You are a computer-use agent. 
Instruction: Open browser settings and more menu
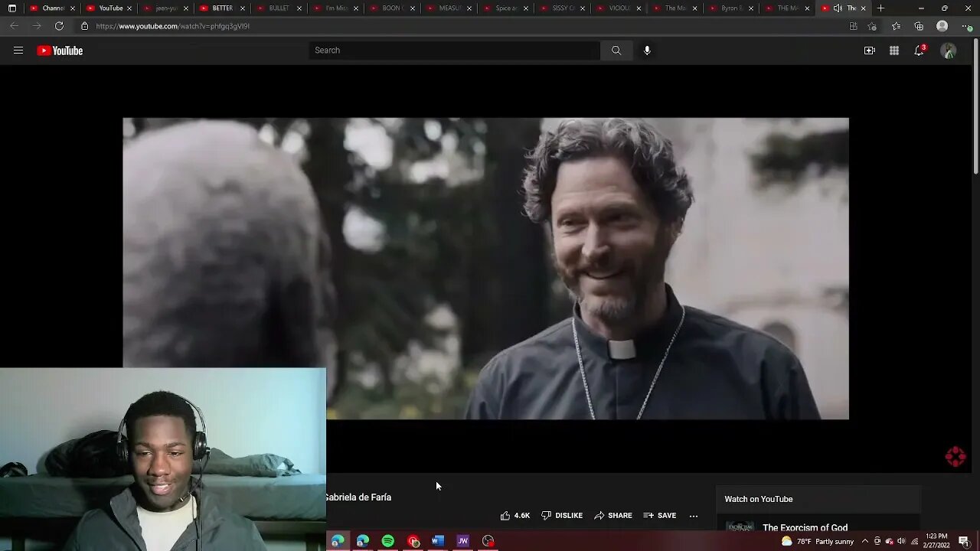coord(965,26)
